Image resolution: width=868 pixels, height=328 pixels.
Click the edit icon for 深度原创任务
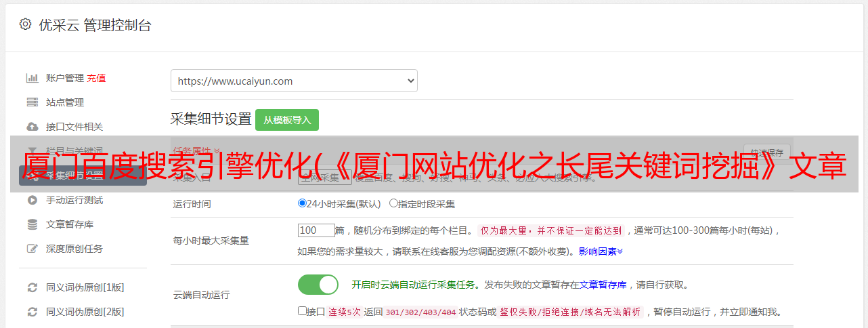(x=32, y=249)
